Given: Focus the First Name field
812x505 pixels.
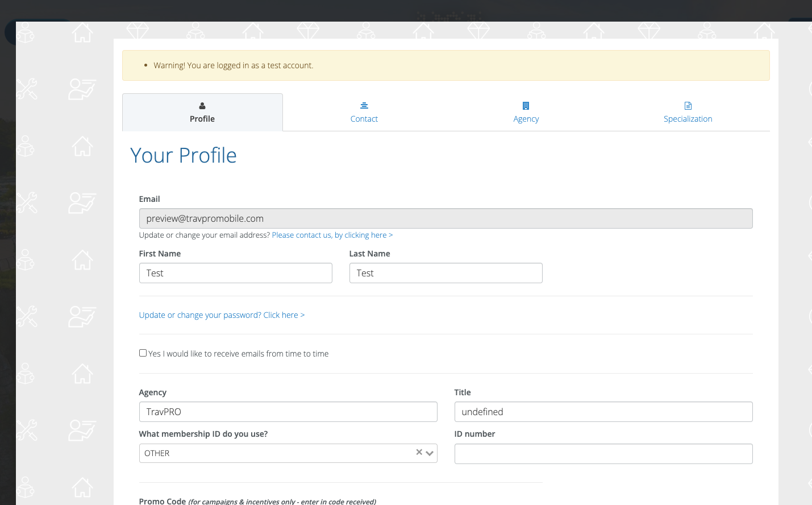Looking at the screenshot, I should tap(235, 273).
